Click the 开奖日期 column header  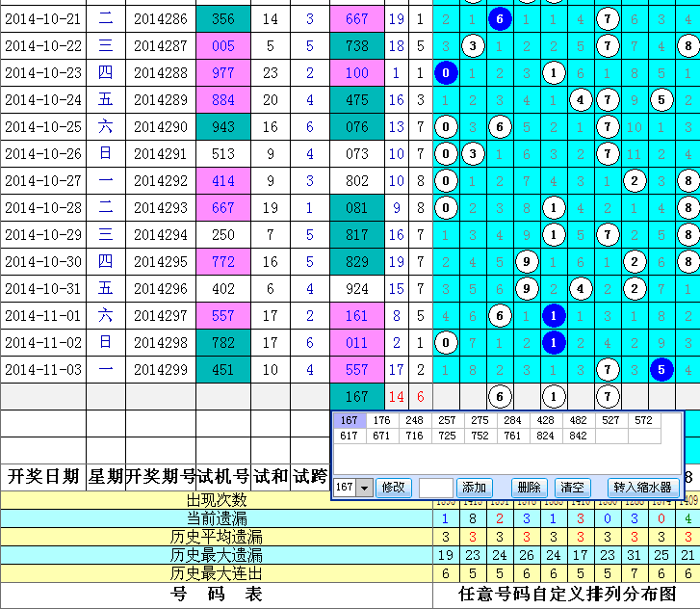click(43, 476)
